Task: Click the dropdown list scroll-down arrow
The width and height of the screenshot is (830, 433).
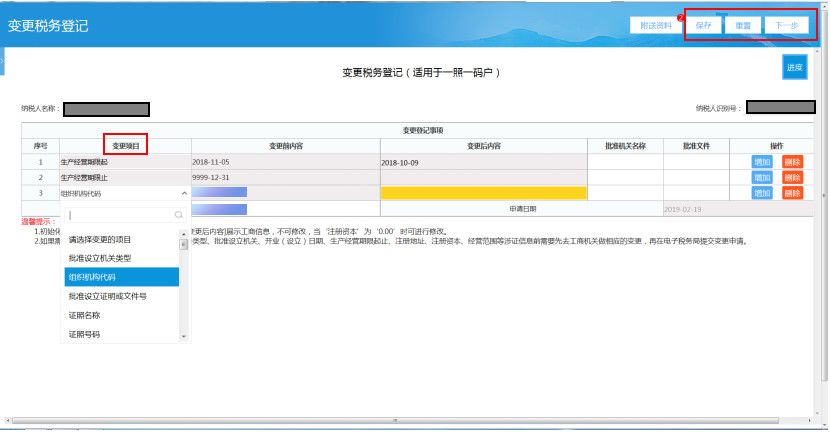Action: tap(183, 337)
